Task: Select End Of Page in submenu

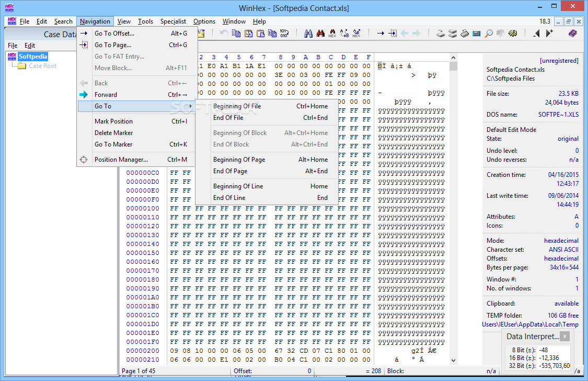Action: 267,171
